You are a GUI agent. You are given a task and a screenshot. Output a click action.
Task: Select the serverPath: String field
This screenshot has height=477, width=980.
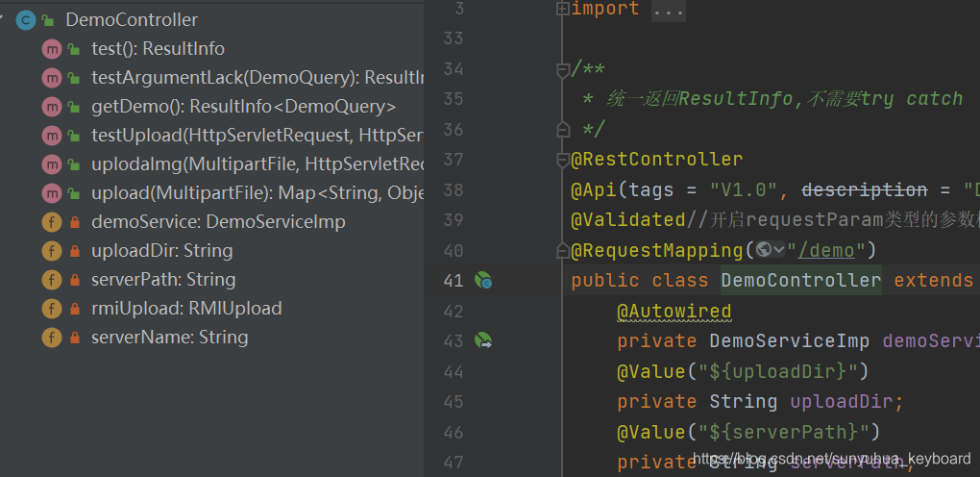[x=163, y=280]
